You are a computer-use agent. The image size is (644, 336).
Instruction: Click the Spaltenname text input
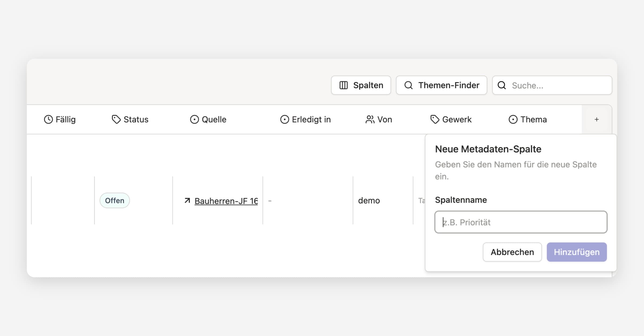click(521, 222)
